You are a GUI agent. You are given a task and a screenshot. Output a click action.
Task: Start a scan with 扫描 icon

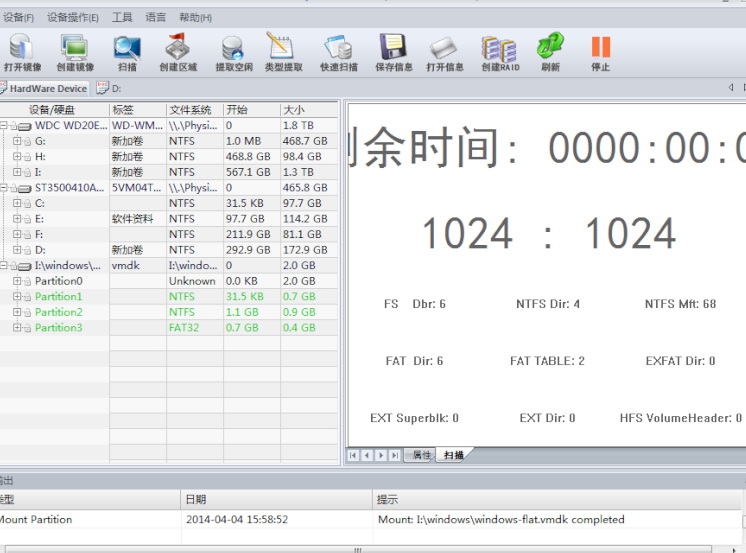pos(127,52)
